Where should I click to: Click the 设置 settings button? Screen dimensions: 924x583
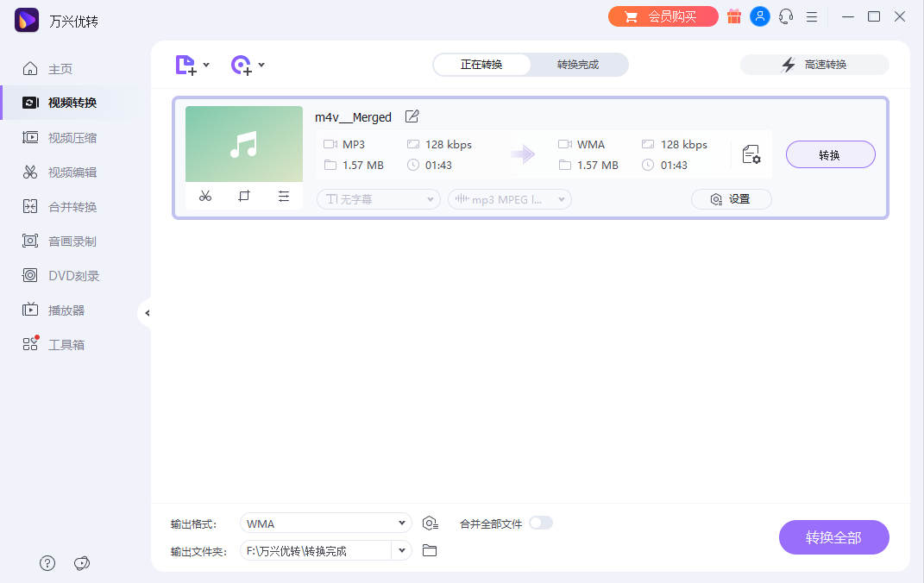tap(732, 199)
